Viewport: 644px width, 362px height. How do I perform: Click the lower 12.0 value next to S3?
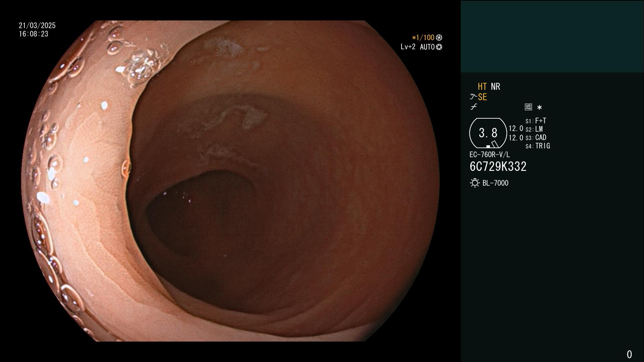click(516, 138)
